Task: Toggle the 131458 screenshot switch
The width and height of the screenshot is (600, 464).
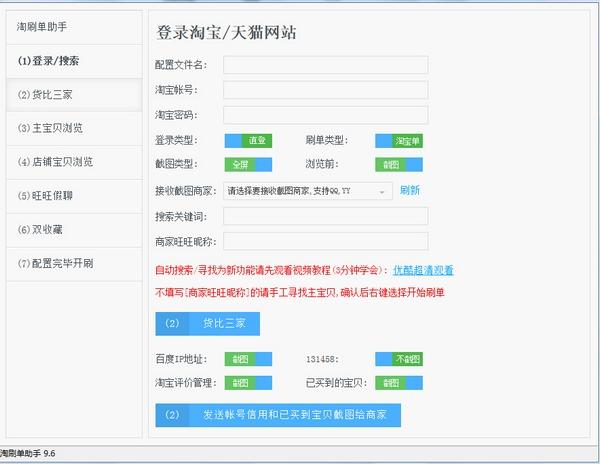Action: 399,359
